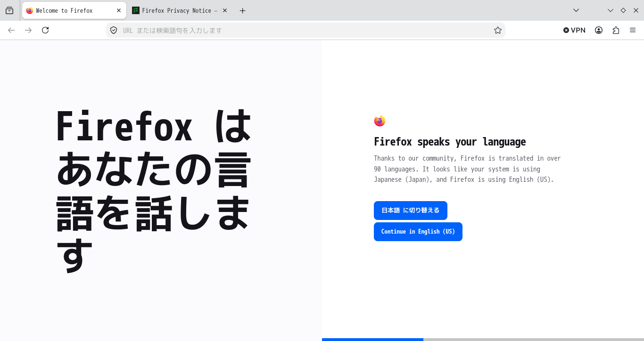Click the Firefox speaks your language heading

click(x=450, y=142)
